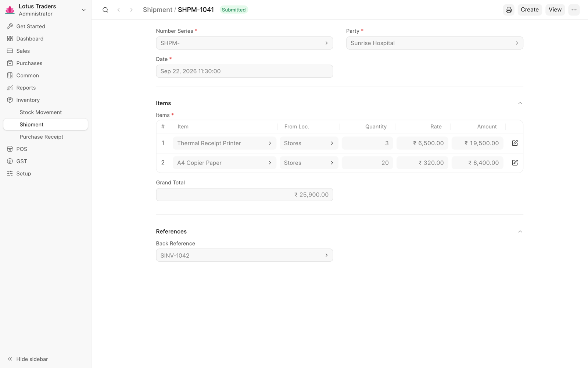Open the company switcher dropdown arrow
Viewport: 588px width, 368px height.
click(x=84, y=10)
